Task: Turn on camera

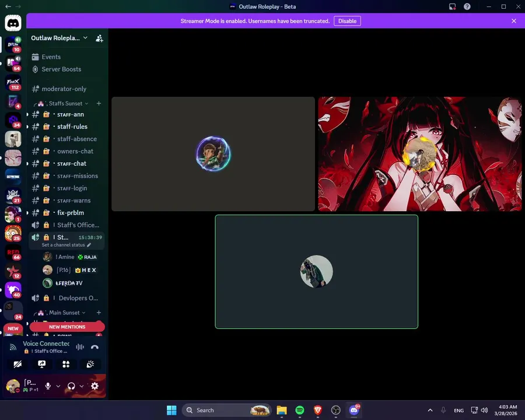Action: [x=17, y=365]
